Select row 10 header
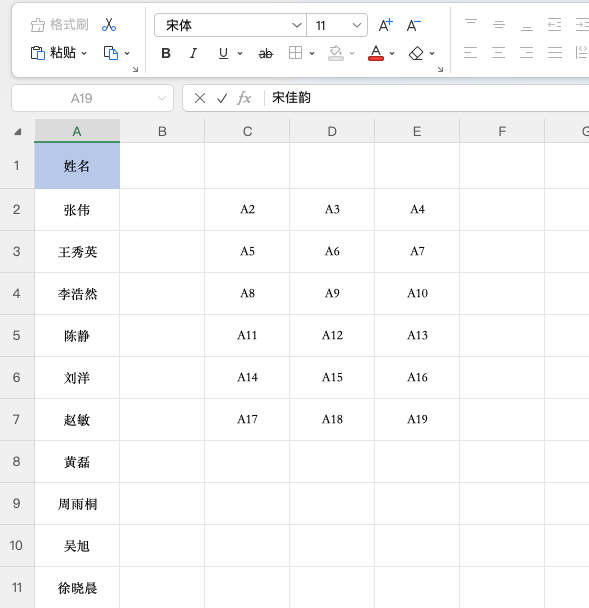589x608 pixels. tap(17, 546)
